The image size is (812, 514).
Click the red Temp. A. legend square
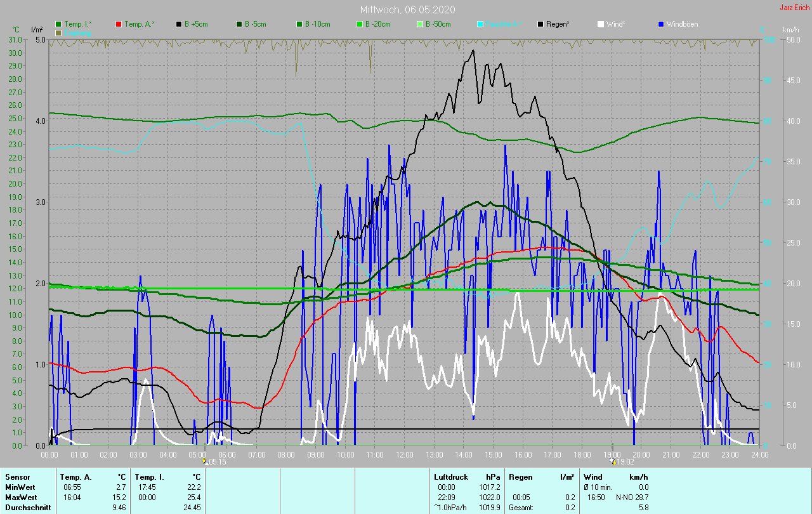[x=119, y=24]
